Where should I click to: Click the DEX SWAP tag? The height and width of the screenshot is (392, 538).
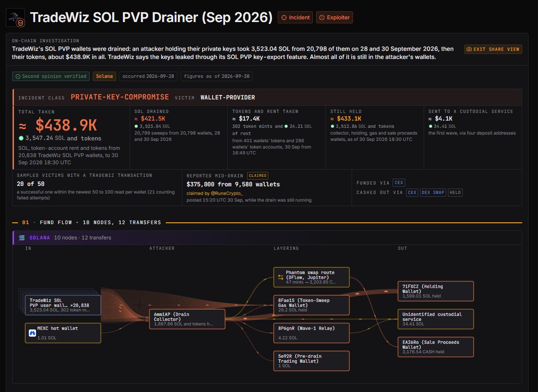pos(433,192)
